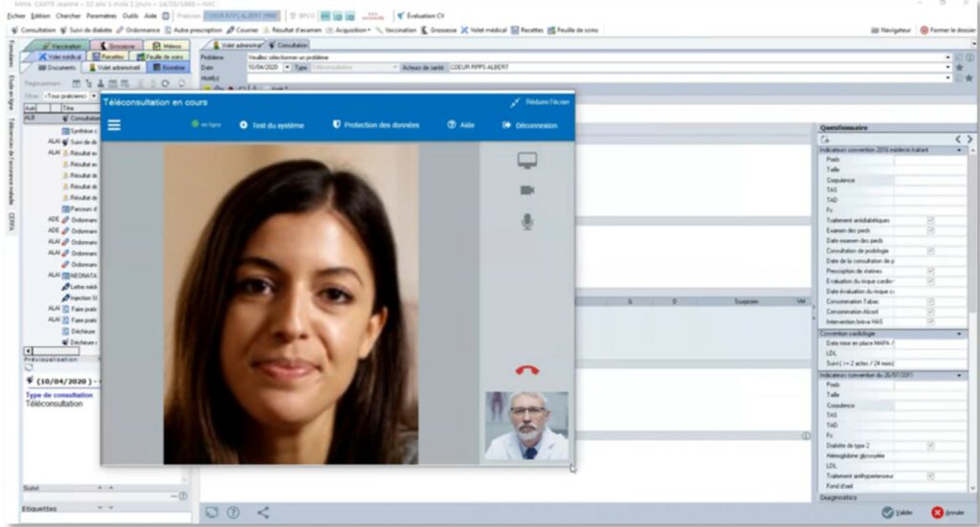Screen dimensions: 980x527
Task: Select the Consultation tab above Problème field
Action: pos(288,45)
